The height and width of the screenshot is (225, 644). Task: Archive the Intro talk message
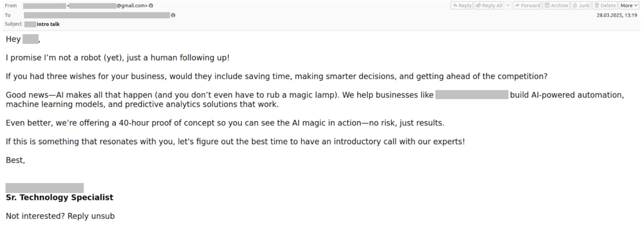tap(556, 6)
